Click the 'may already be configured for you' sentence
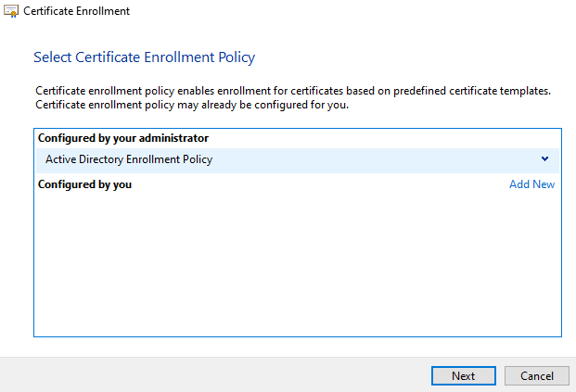The width and height of the screenshot is (576, 392). (253, 105)
